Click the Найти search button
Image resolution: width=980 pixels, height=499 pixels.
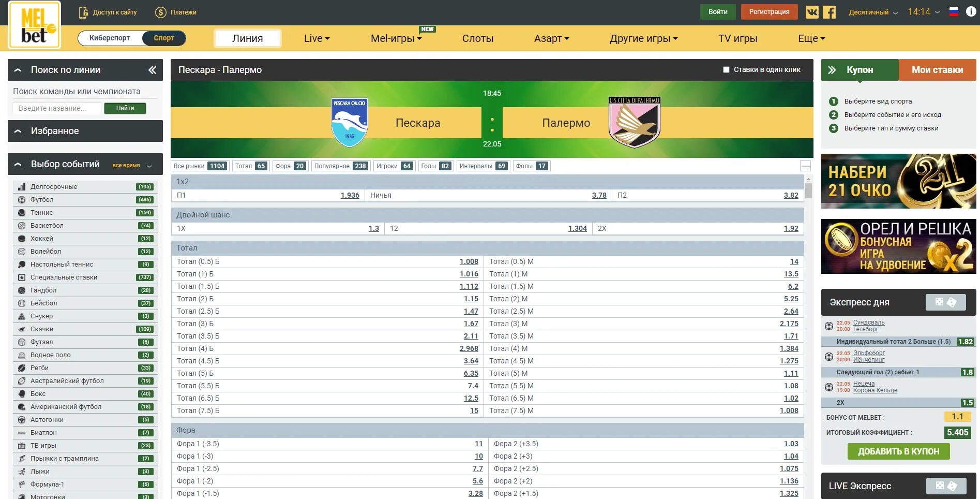click(x=125, y=108)
